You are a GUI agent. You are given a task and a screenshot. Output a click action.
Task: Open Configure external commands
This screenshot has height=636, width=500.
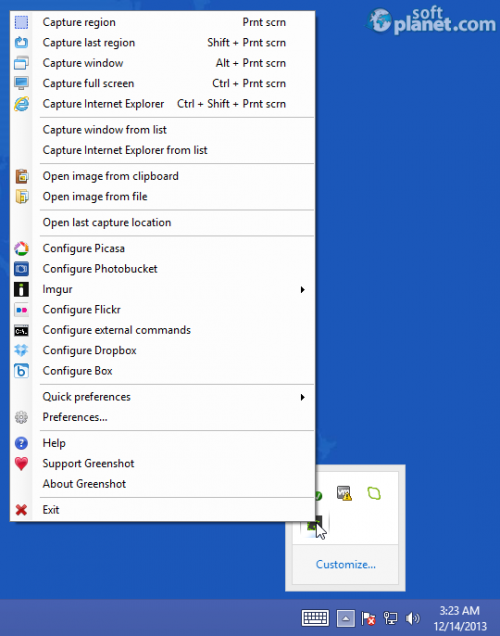point(163,330)
